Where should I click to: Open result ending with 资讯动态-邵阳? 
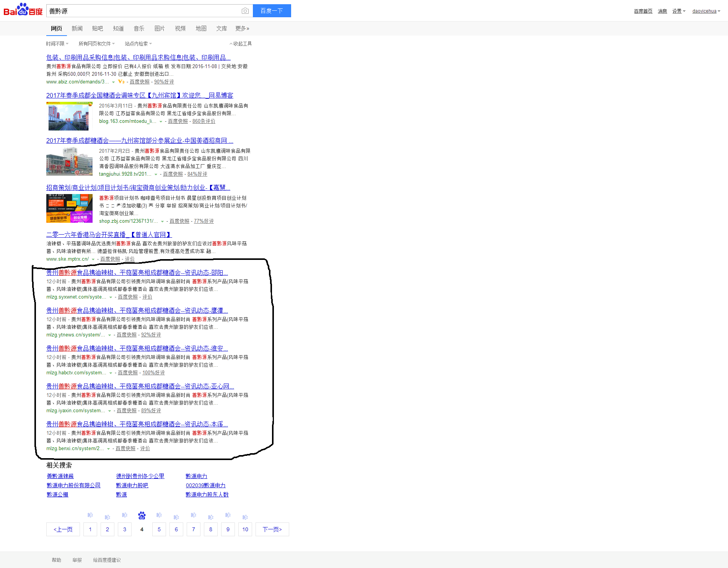[137, 273]
